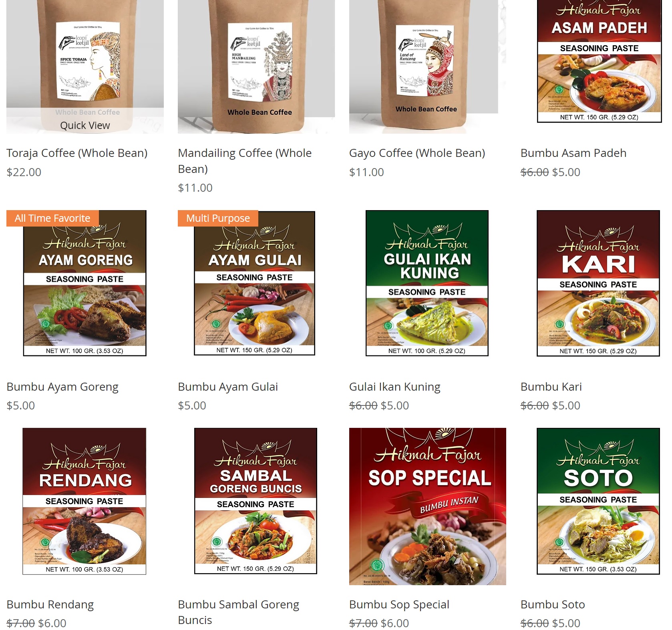
Task: Open the Toraja Coffee (Whole Bean) link
Action: pos(77,153)
